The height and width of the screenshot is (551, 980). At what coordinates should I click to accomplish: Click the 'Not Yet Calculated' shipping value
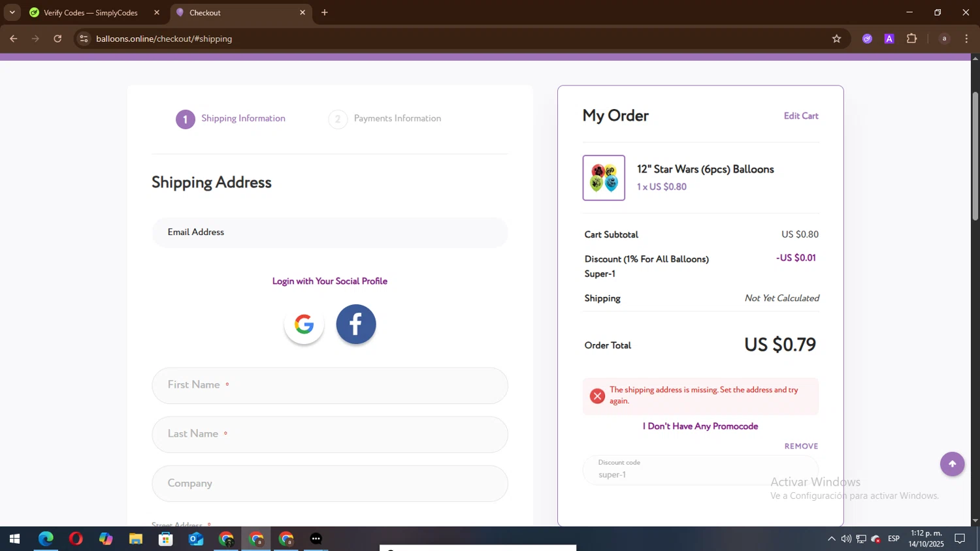coord(782,298)
